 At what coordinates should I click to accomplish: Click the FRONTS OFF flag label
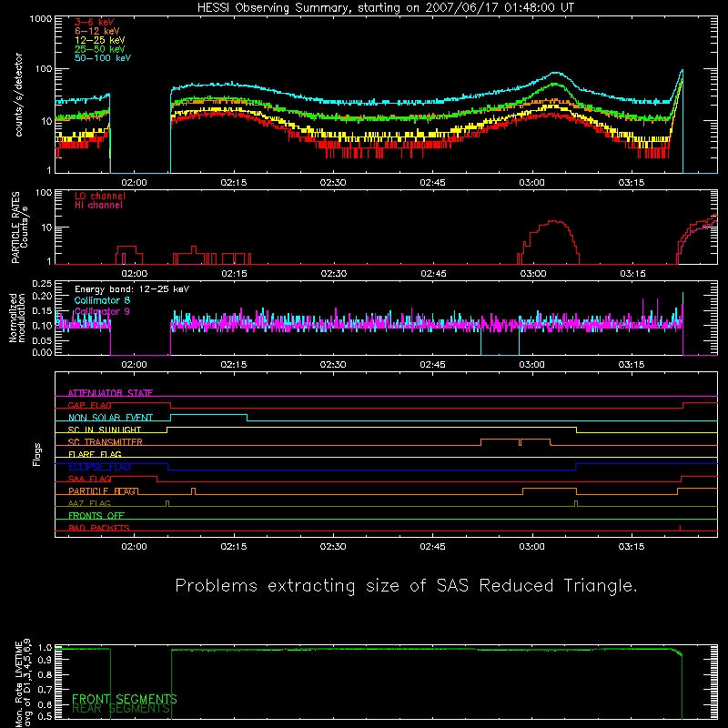click(96, 516)
